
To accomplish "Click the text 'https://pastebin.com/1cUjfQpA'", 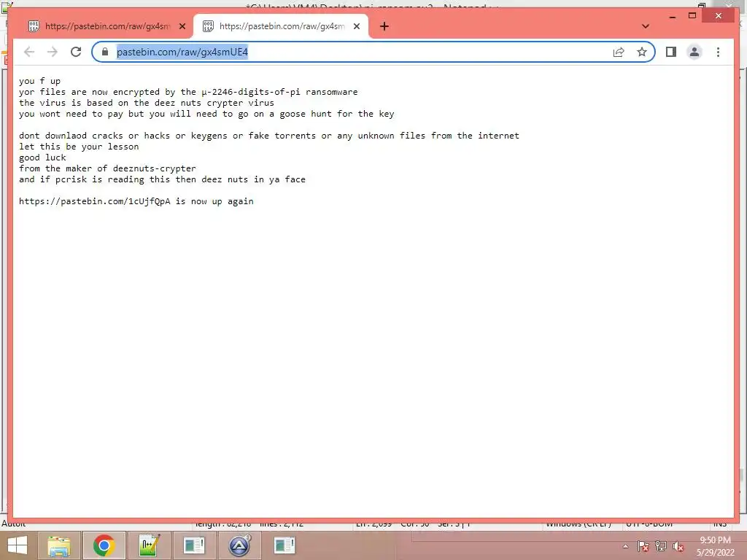I will pyautogui.click(x=94, y=201).
